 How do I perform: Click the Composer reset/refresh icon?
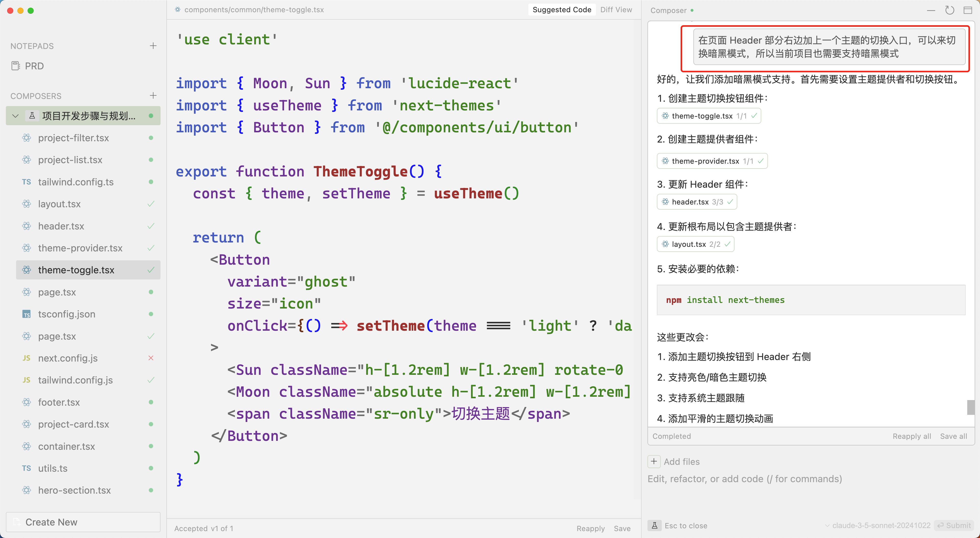[x=950, y=10]
